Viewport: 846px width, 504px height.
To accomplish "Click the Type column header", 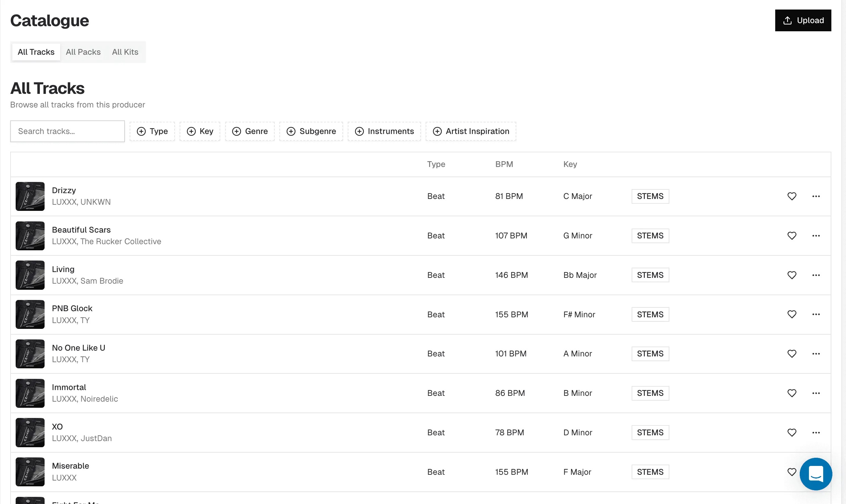I will (x=436, y=164).
